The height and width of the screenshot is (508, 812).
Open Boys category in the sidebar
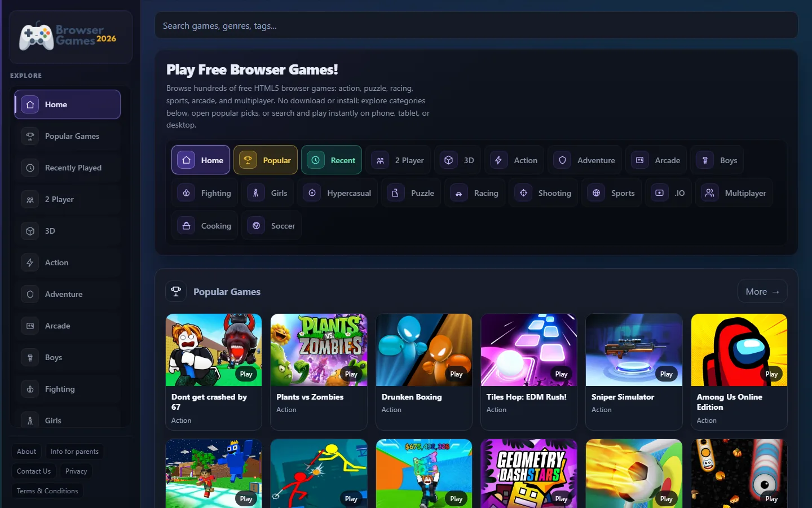click(x=68, y=357)
